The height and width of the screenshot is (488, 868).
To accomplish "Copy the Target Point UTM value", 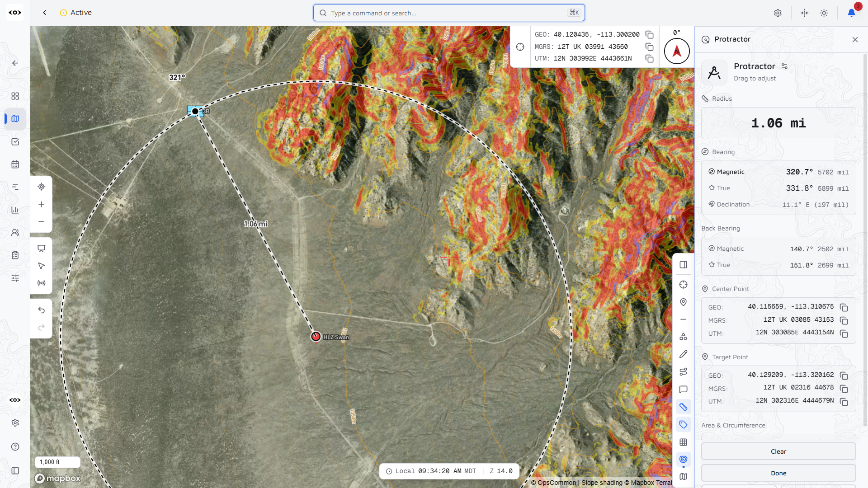I will [x=844, y=402].
